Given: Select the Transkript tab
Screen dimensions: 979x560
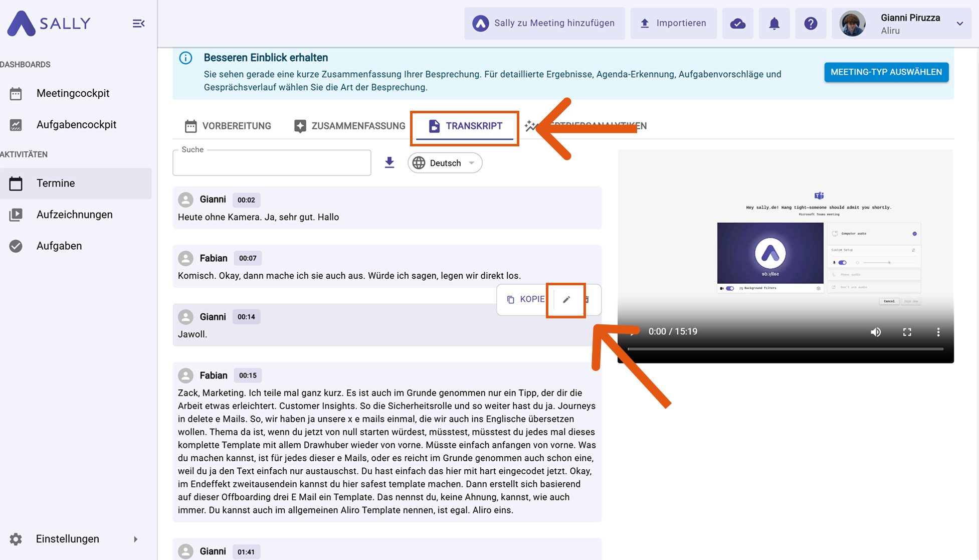Looking at the screenshot, I should click(x=465, y=126).
